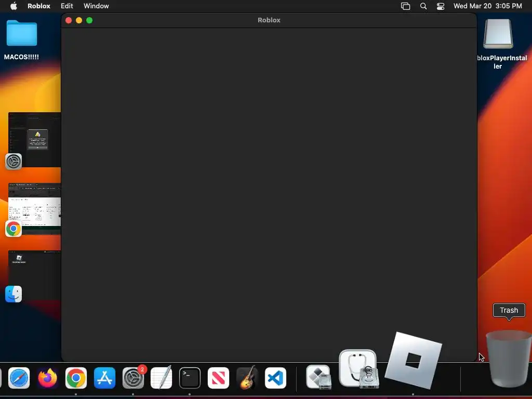532x399 pixels.
Task: Open App Store from the Dock
Action: [104, 378]
